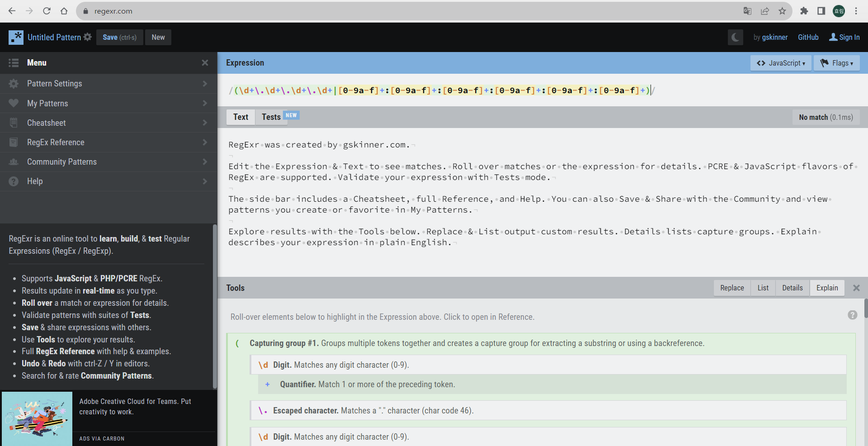Click the Escaped character explanation row
The width and height of the screenshot is (868, 446).
click(548, 410)
